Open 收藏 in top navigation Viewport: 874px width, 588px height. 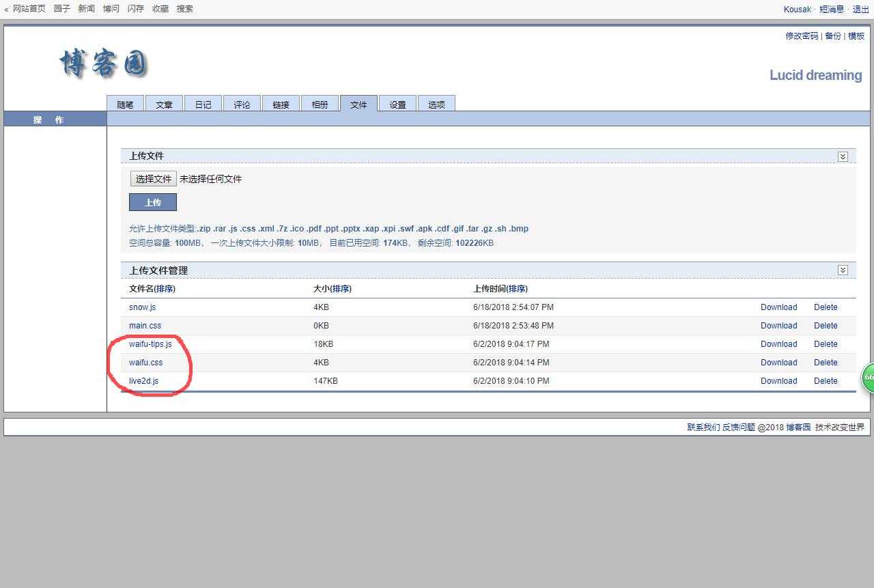pos(160,9)
